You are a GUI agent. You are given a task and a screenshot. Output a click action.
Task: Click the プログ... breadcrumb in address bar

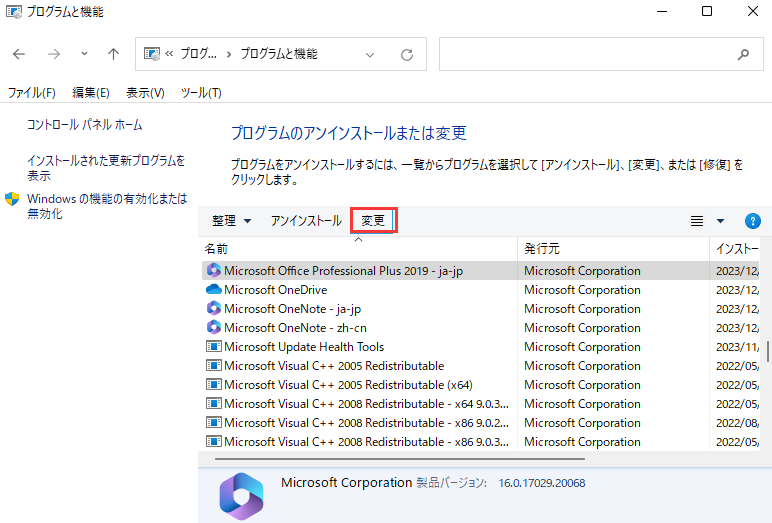198,54
